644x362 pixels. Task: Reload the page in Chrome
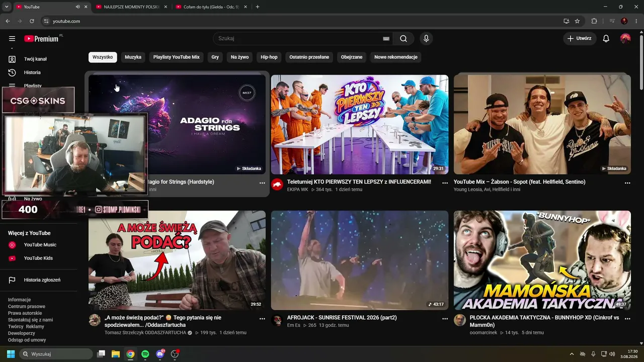32,21
